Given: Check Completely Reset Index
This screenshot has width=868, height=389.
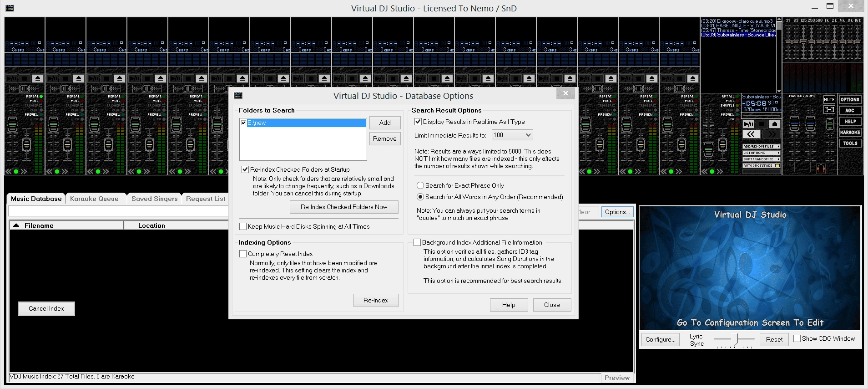Looking at the screenshot, I should pyautogui.click(x=243, y=254).
